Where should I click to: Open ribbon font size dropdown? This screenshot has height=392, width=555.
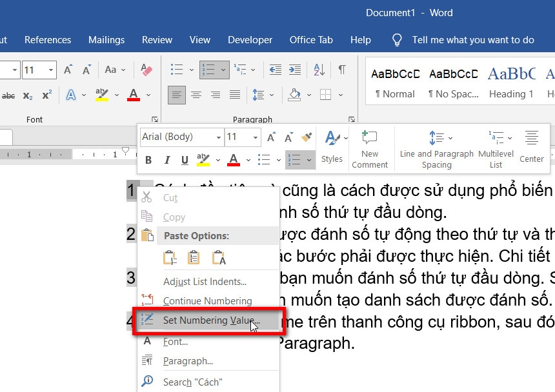[x=51, y=70]
